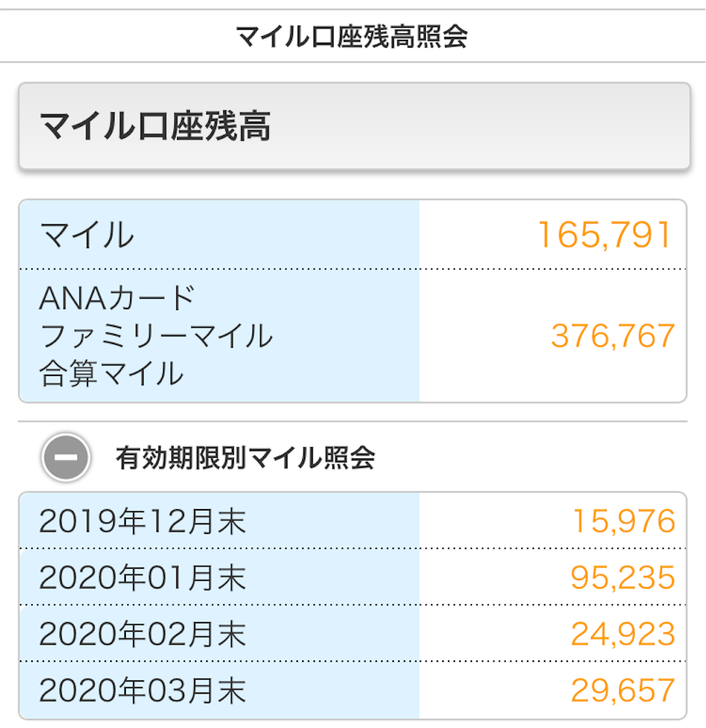Click the 95,235 expiring miles value
This screenshot has width=706, height=728.
(622, 577)
